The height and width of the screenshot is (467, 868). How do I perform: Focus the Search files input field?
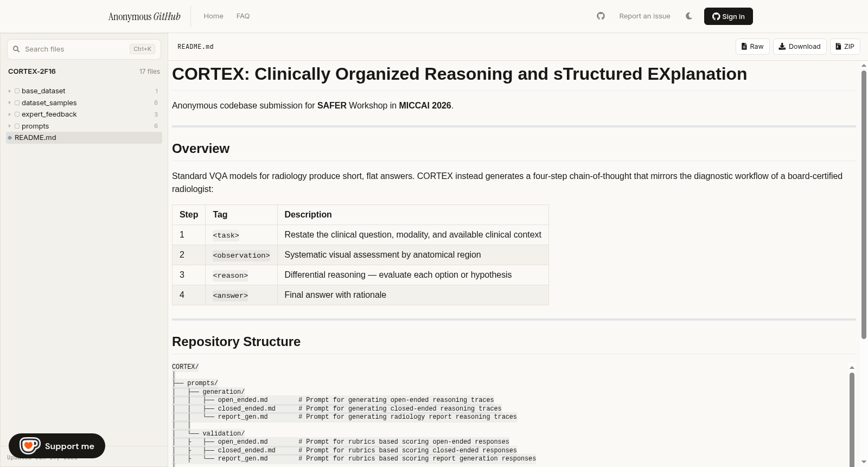pyautogui.click(x=84, y=49)
